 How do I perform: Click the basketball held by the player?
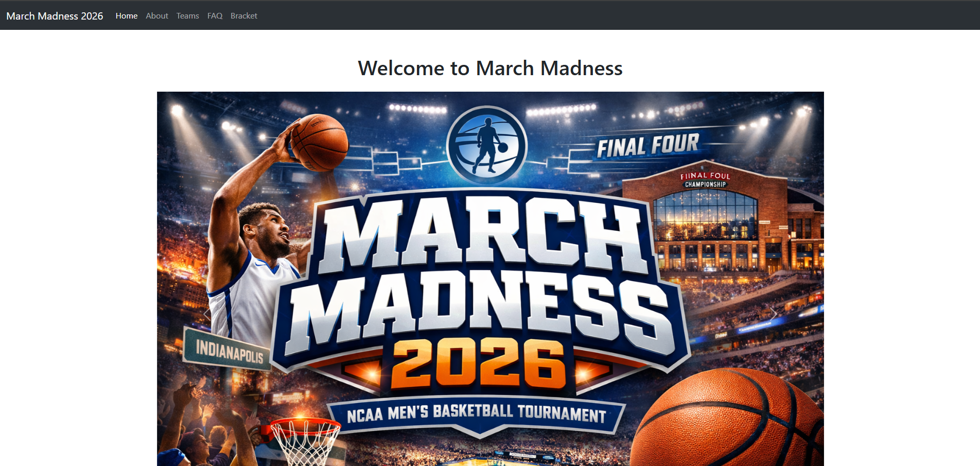[x=319, y=143]
